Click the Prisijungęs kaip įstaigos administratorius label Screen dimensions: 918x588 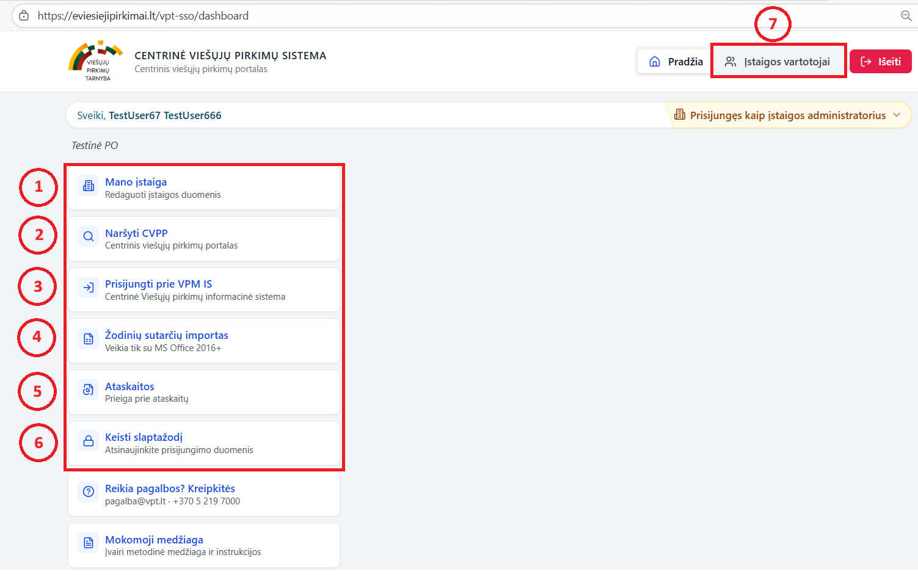pyautogui.click(x=788, y=115)
